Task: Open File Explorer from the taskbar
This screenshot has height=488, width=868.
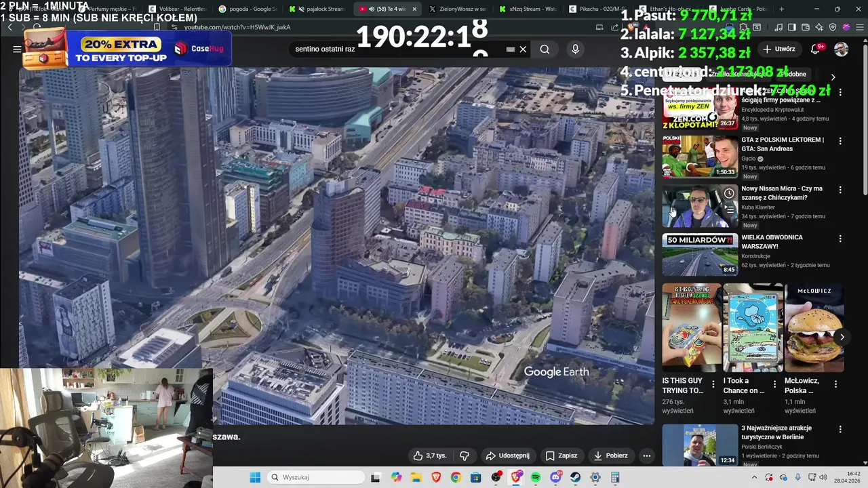Action: 416,477
